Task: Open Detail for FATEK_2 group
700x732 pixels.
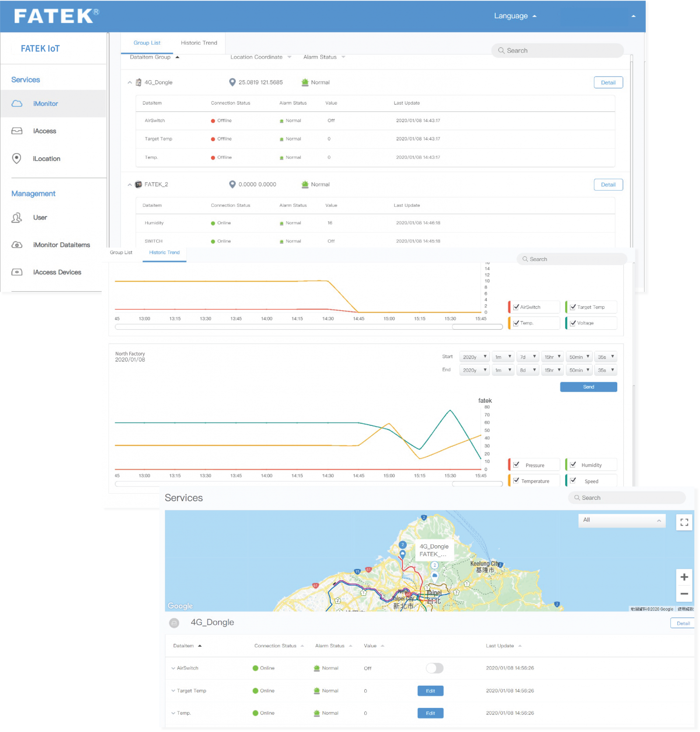Action: 608,185
